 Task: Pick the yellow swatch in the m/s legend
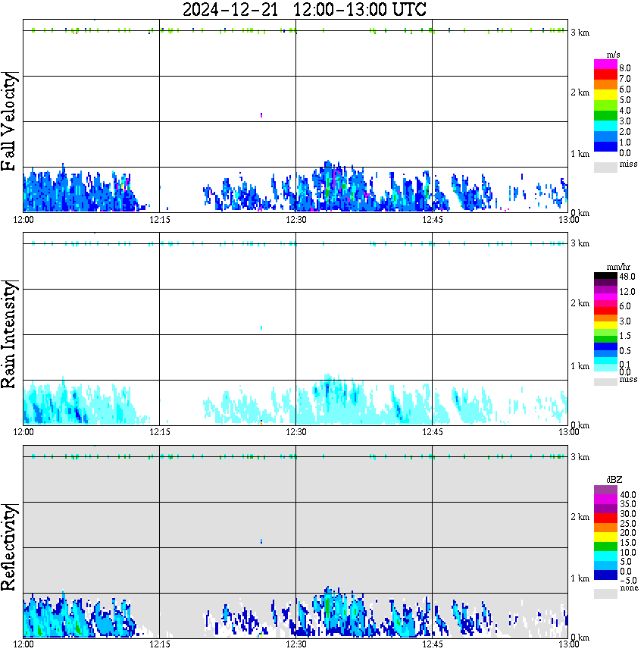coord(605,95)
